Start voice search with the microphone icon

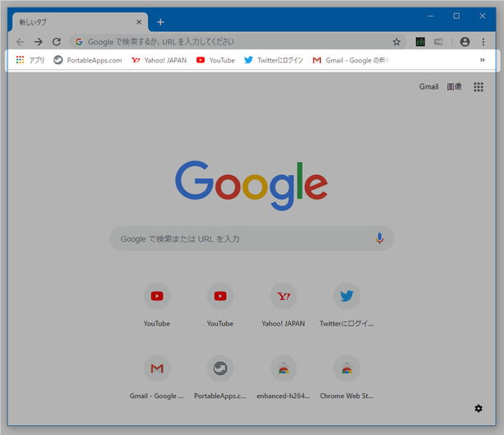click(x=380, y=238)
